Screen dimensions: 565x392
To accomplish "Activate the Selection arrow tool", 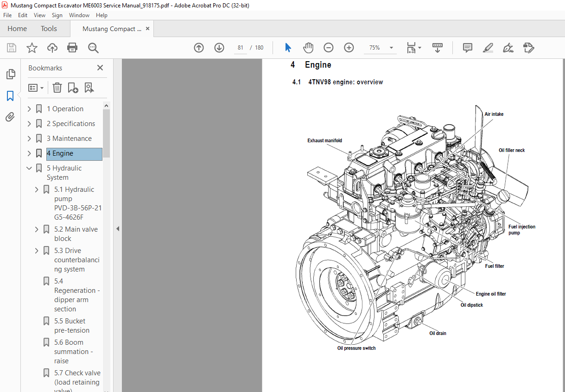I will [288, 48].
